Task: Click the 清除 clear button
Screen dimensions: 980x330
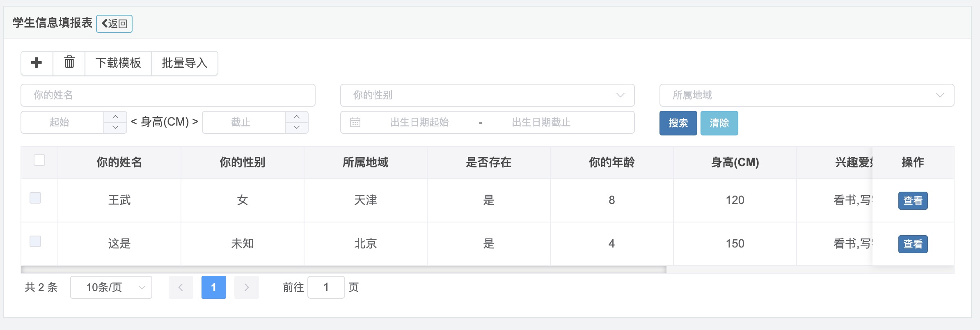Action: pos(719,123)
